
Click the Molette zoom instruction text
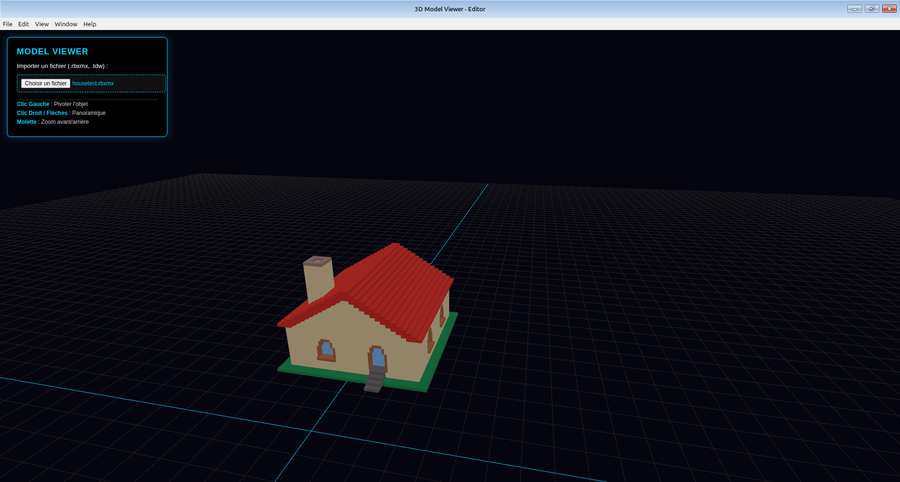coord(53,122)
